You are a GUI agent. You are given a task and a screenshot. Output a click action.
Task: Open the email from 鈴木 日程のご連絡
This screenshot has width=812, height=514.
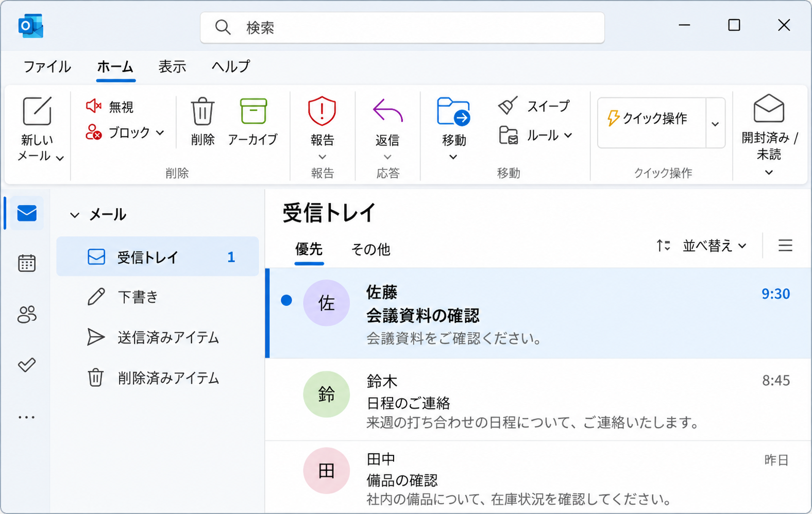[x=538, y=400]
